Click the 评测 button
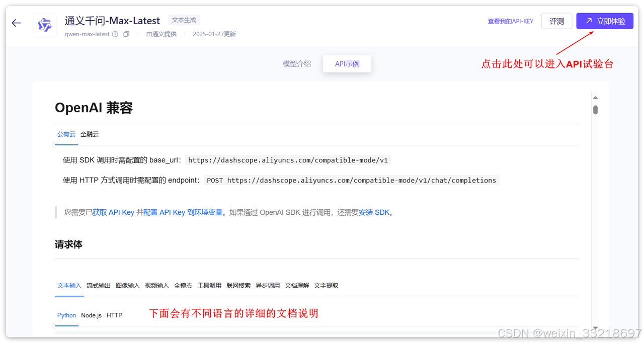Image resolution: width=644 pixels, height=344 pixels. 556,21
